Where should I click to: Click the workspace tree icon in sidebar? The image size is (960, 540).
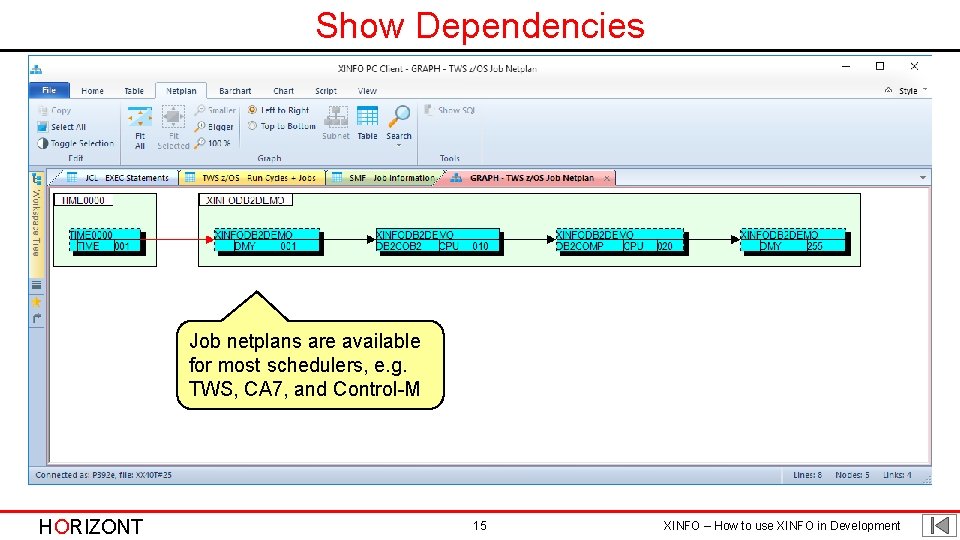[37, 179]
